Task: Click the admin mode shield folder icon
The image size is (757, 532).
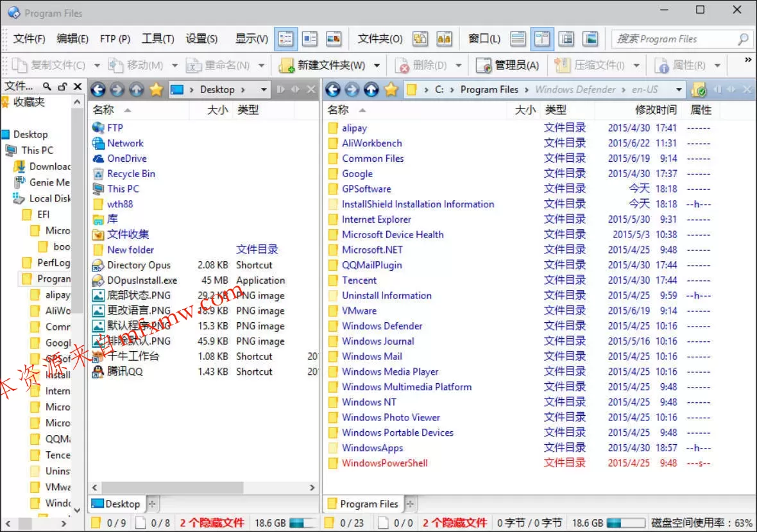Action: pyautogui.click(x=699, y=89)
